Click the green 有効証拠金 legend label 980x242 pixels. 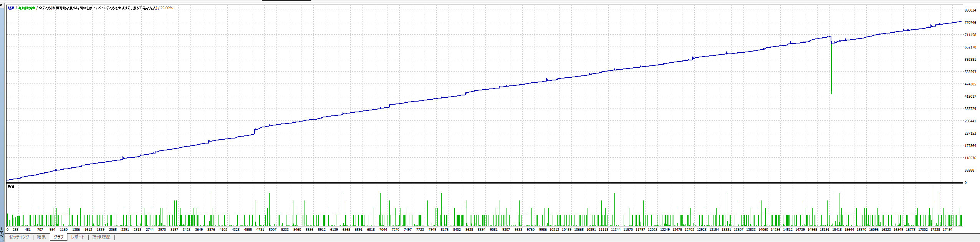(x=26, y=8)
